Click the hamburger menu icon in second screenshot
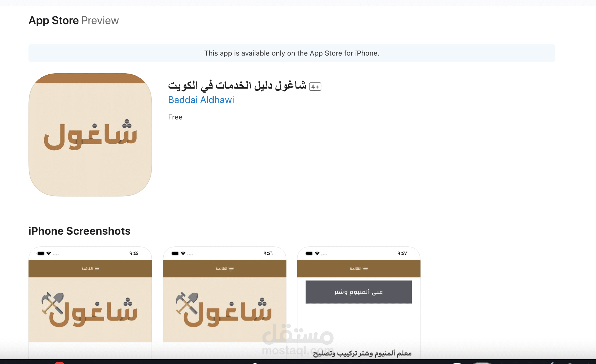Viewport: 596px width, 364px height. (232, 269)
